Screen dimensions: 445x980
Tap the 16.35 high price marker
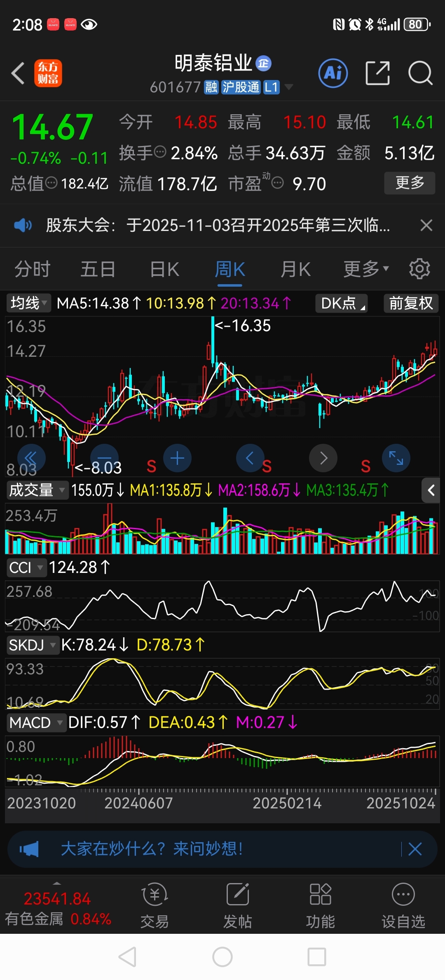243,326
